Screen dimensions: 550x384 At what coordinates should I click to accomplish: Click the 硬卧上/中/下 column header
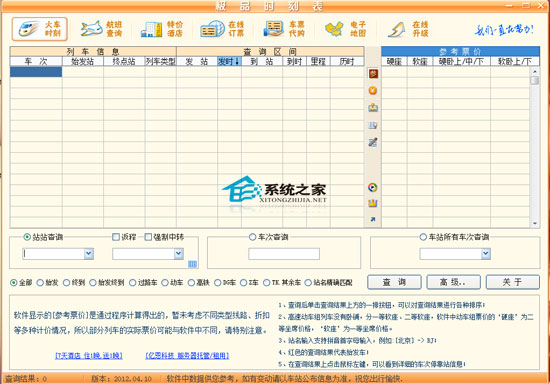coord(462,61)
